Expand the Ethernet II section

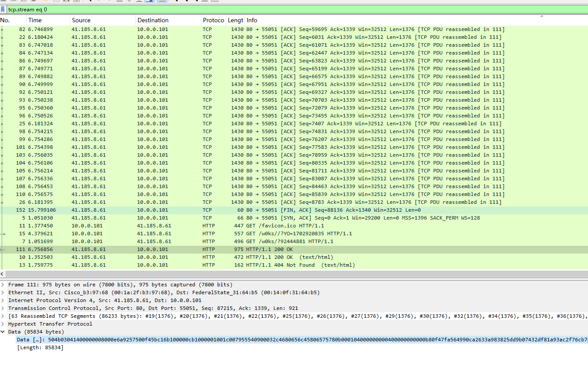click(3, 292)
